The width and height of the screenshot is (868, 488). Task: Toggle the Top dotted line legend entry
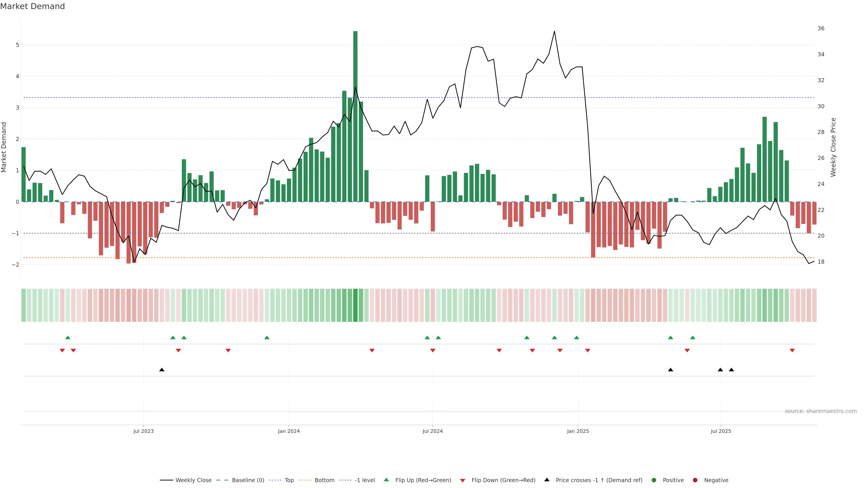[289, 480]
